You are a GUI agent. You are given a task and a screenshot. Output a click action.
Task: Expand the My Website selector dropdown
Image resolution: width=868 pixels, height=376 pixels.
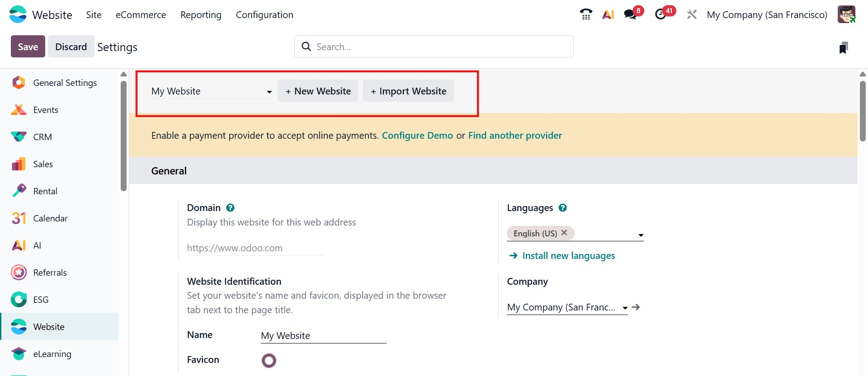coord(269,92)
